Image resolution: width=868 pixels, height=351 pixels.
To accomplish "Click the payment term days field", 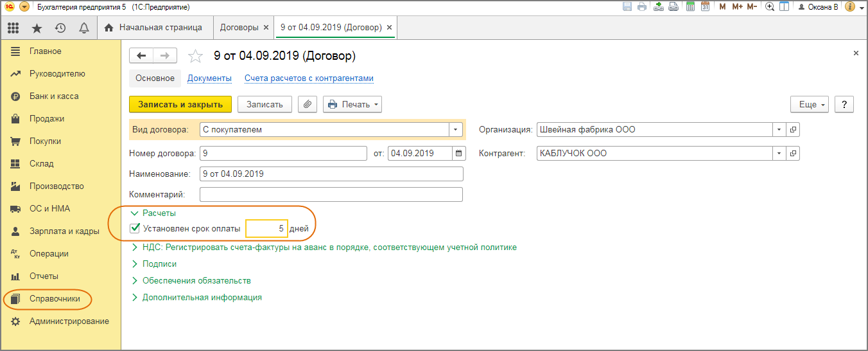I will tap(266, 228).
